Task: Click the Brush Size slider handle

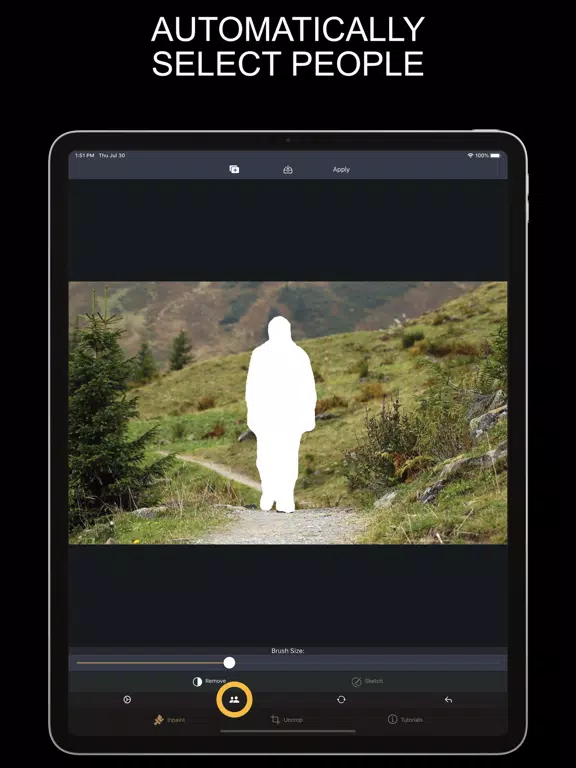Action: [229, 663]
